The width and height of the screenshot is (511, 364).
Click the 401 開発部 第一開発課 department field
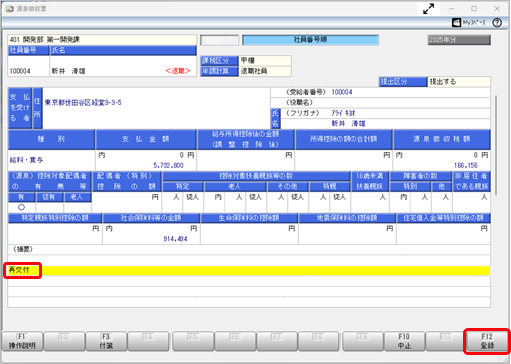pos(102,40)
